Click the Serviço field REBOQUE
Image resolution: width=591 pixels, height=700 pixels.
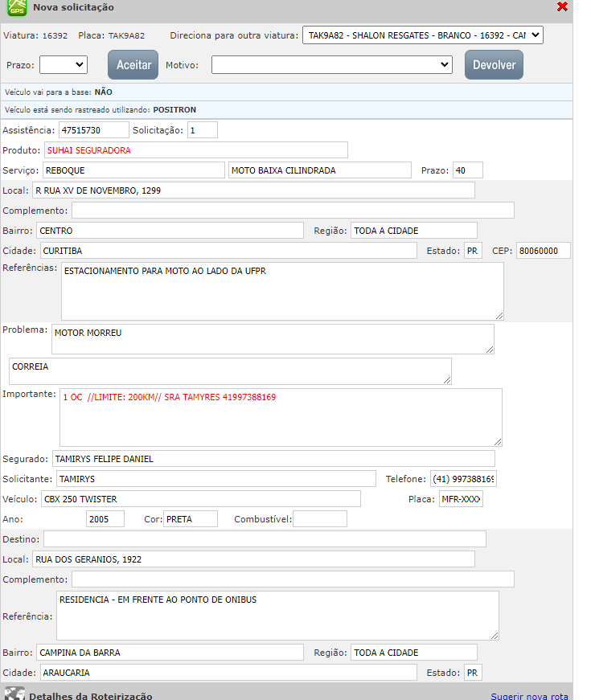click(133, 170)
